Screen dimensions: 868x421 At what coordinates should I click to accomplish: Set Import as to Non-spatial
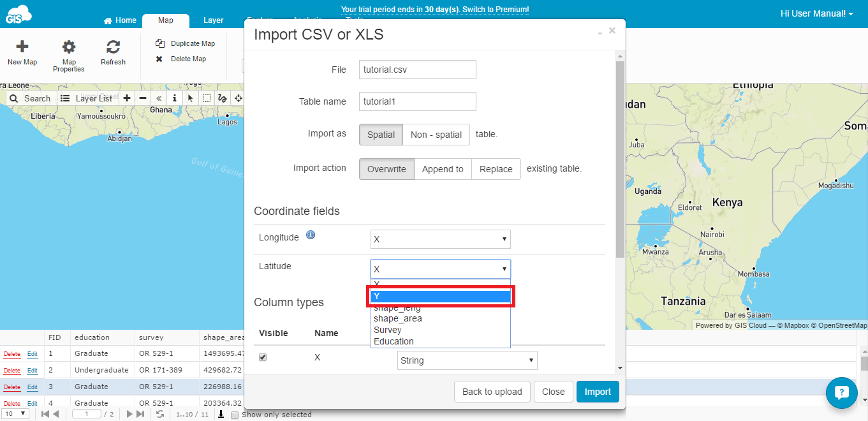click(x=436, y=135)
